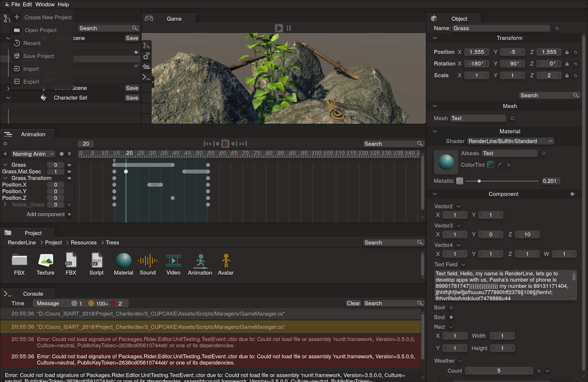Open the Window menu

click(45, 4)
